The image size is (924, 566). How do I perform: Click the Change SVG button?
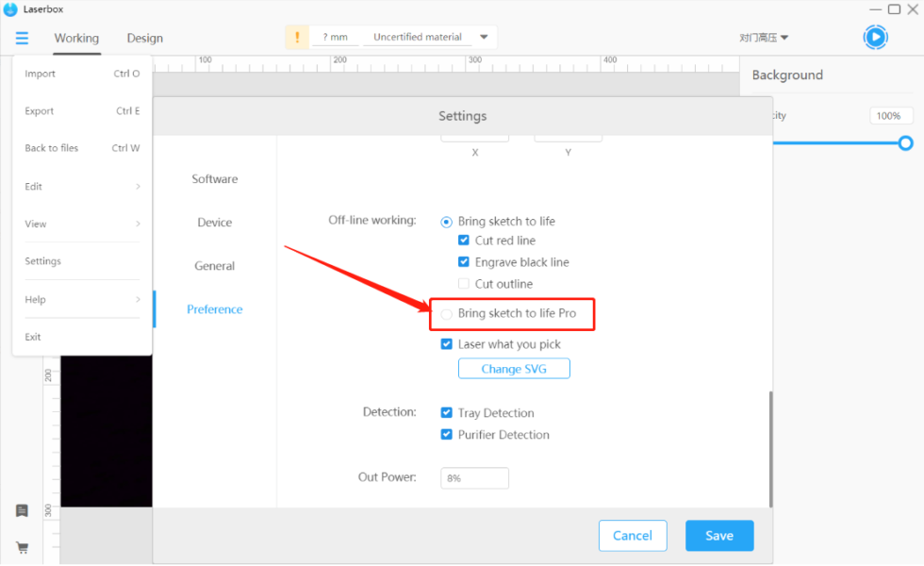(x=514, y=369)
